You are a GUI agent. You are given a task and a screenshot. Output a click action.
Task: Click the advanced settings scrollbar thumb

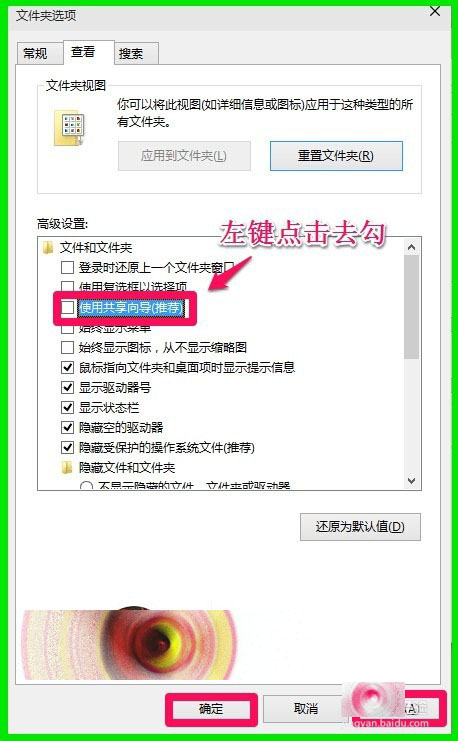411,308
